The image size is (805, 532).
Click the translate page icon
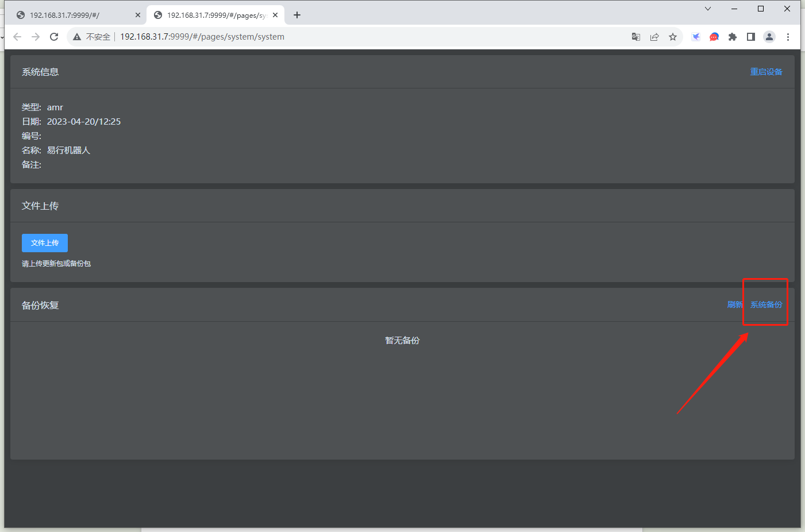click(636, 37)
